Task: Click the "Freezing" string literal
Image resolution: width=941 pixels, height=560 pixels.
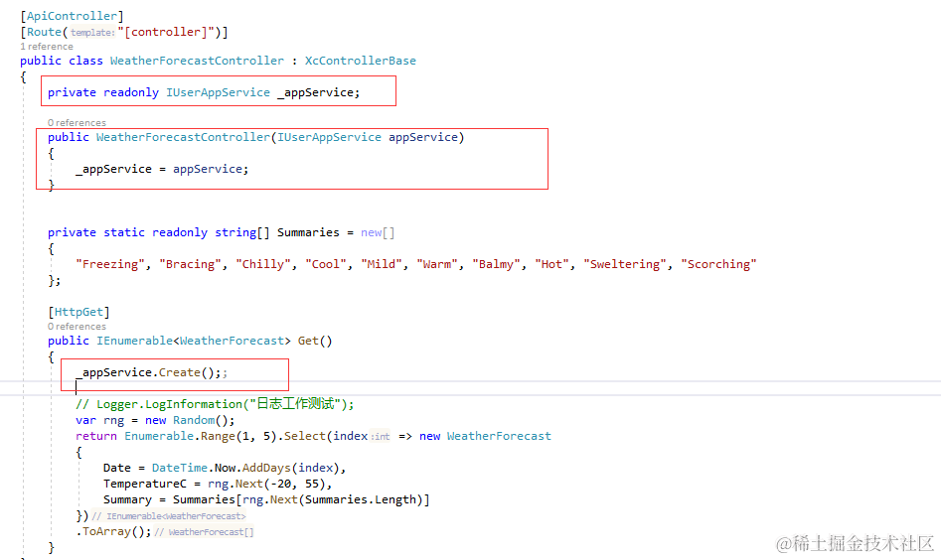Action: [110, 264]
